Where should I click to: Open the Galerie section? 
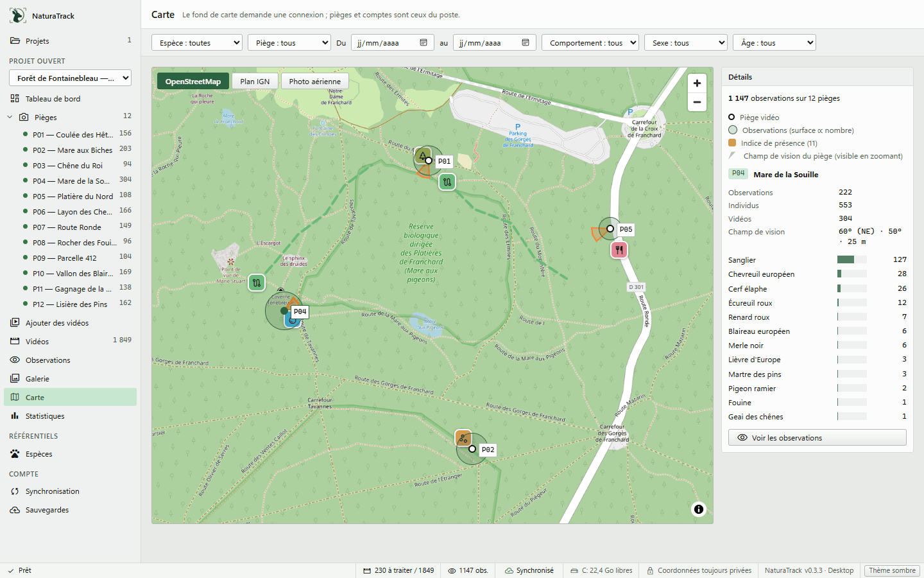click(71, 379)
